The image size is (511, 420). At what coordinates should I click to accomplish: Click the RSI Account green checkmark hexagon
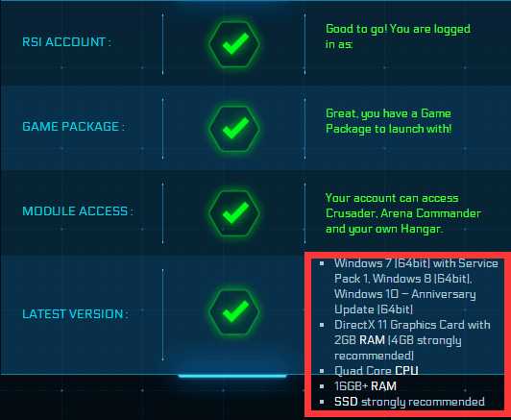(234, 44)
